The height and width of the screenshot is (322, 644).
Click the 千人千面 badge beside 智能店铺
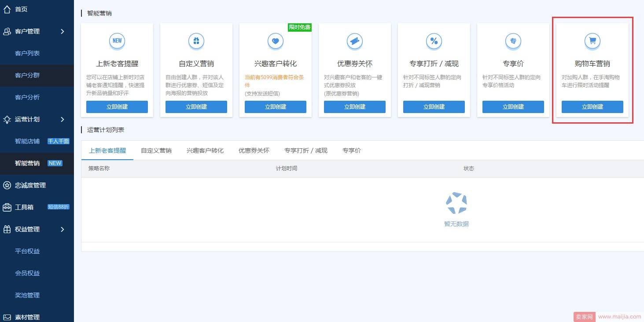59,141
